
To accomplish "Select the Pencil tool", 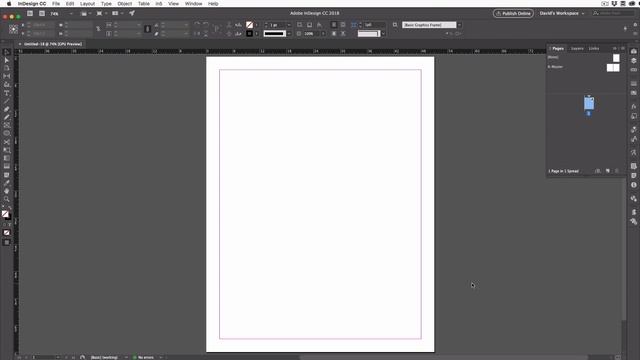I will coord(7,117).
